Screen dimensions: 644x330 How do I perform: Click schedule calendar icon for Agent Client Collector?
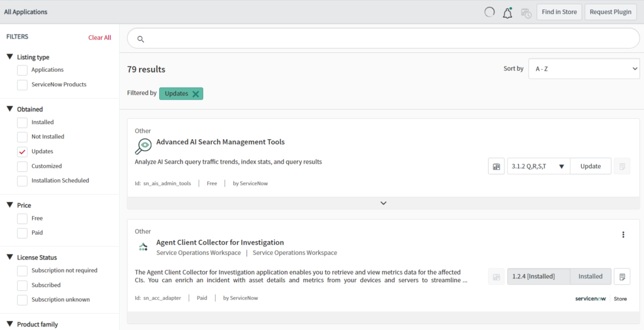pos(496,276)
